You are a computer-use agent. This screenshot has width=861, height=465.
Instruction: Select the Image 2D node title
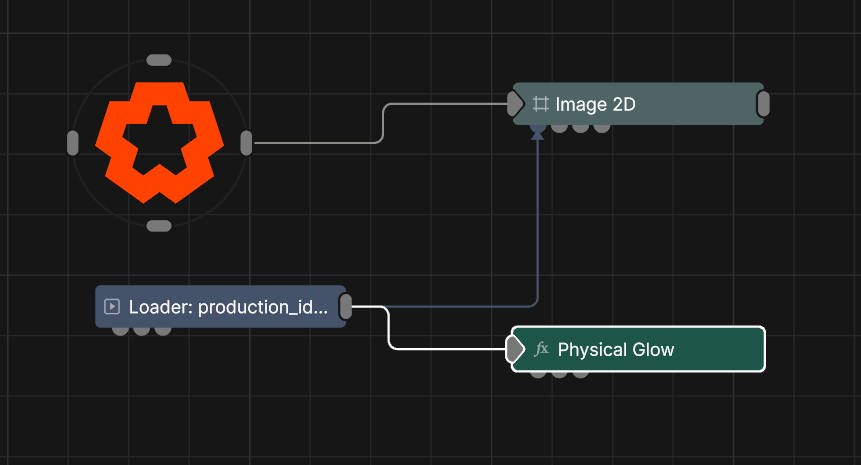pyautogui.click(x=595, y=104)
